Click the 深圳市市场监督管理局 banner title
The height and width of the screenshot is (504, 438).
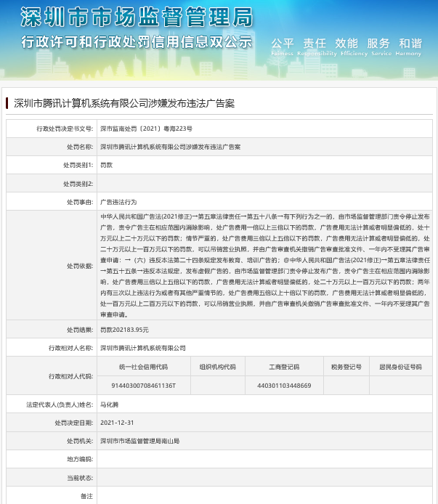click(137, 17)
